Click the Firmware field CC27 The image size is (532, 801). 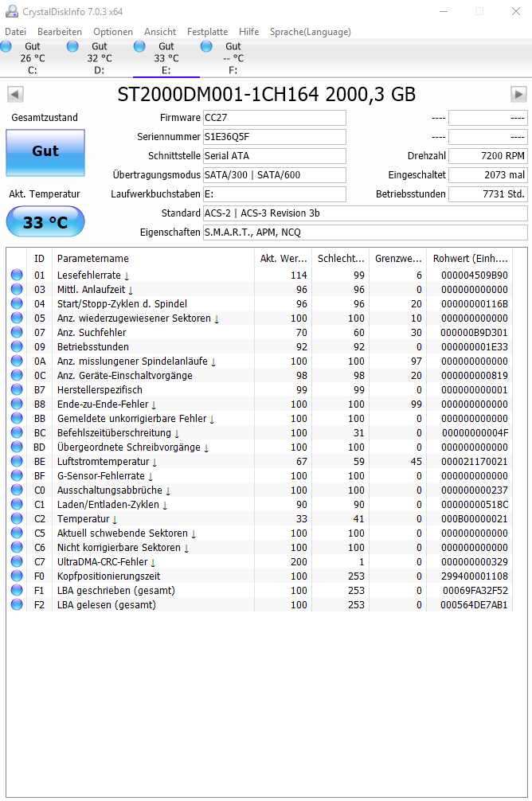(275, 118)
